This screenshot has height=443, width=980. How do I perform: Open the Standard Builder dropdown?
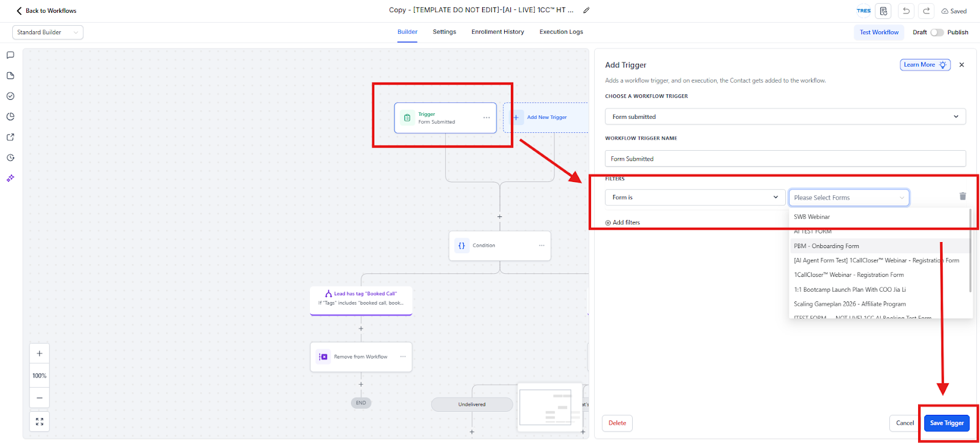[48, 32]
